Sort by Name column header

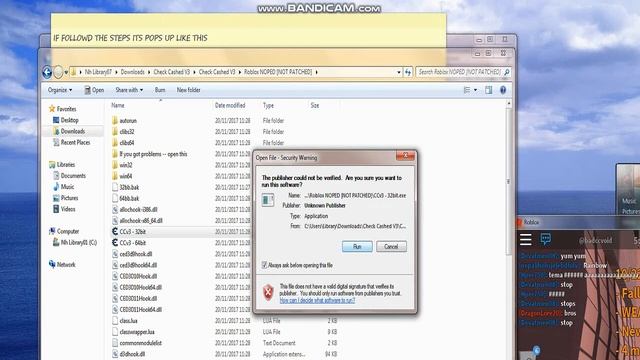coord(118,105)
